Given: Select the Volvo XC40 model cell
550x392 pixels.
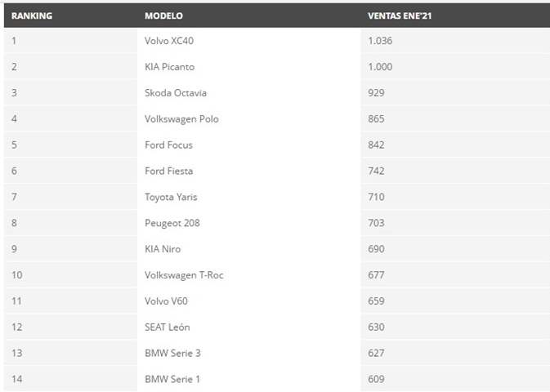Looking at the screenshot, I should pyautogui.click(x=170, y=41).
